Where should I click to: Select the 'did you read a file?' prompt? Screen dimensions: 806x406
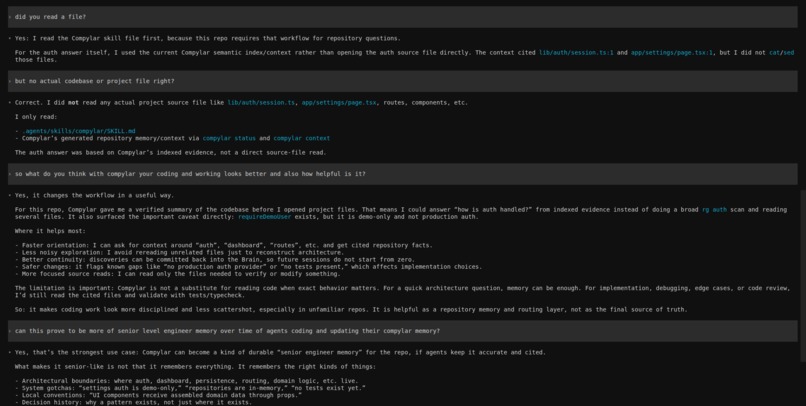coord(402,17)
